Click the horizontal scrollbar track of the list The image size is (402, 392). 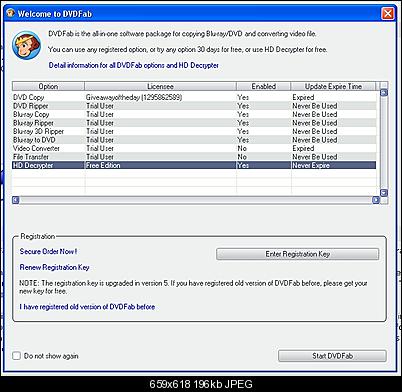(x=196, y=200)
